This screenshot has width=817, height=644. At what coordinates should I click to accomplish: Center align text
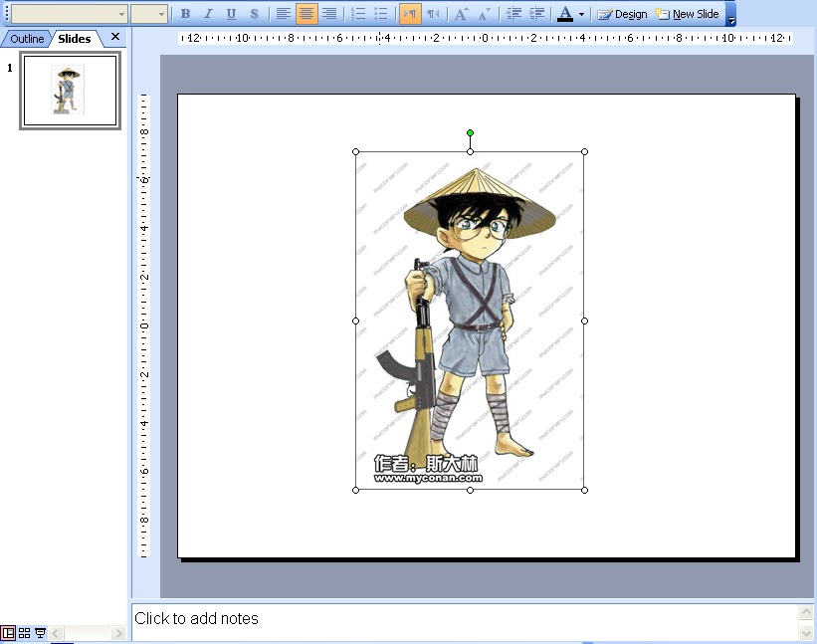[x=306, y=14]
